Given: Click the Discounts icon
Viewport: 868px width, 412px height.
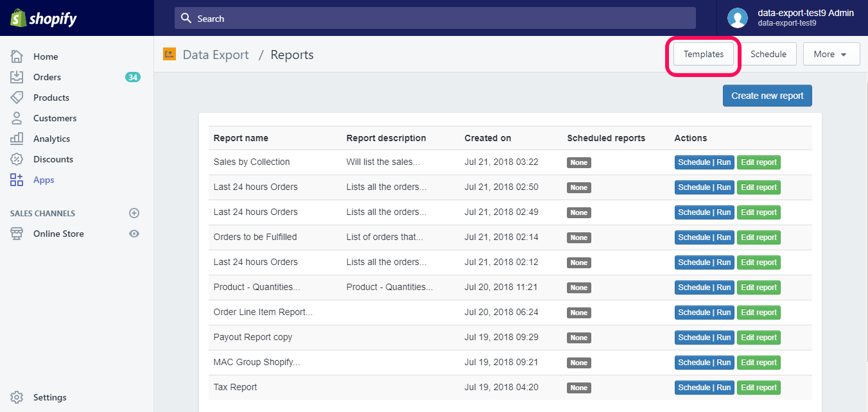Looking at the screenshot, I should click(17, 159).
